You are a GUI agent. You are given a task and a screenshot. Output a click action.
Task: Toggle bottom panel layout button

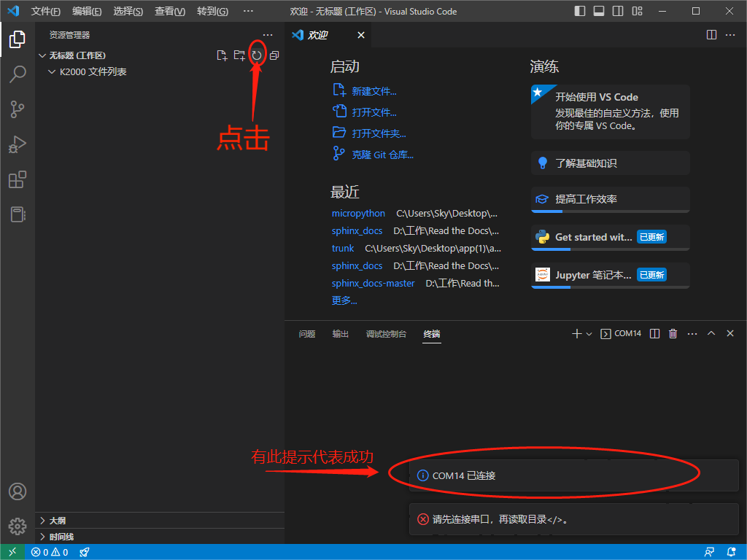point(599,11)
